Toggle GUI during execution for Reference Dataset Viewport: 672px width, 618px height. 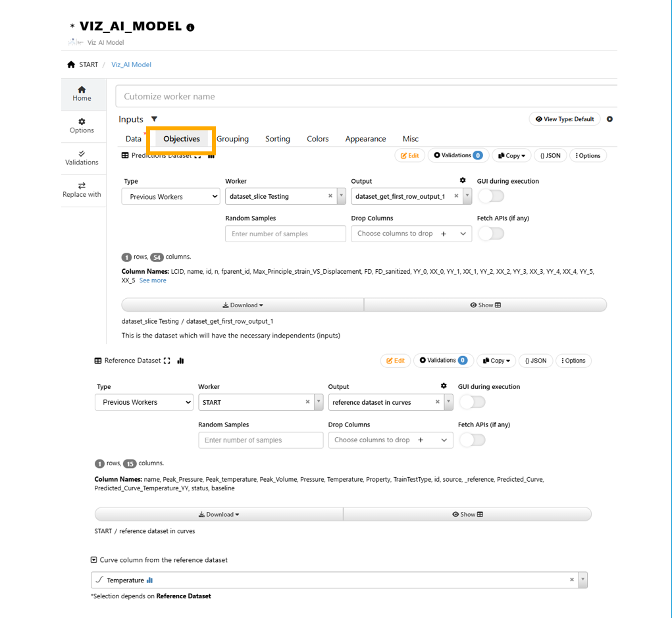(472, 402)
